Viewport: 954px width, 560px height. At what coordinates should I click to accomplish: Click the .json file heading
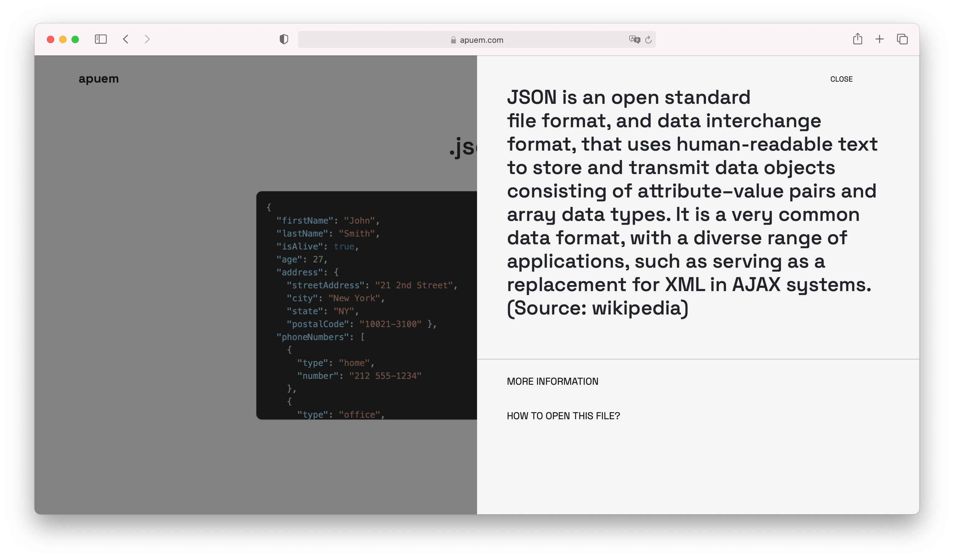pyautogui.click(x=463, y=147)
